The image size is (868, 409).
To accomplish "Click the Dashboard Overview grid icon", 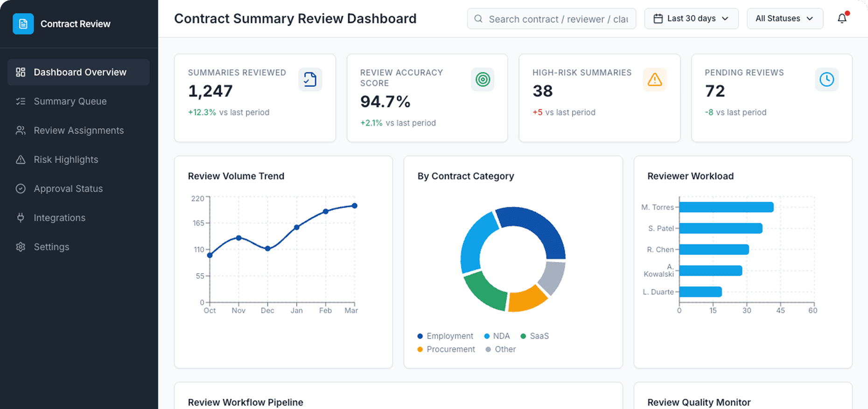I will click(x=21, y=72).
